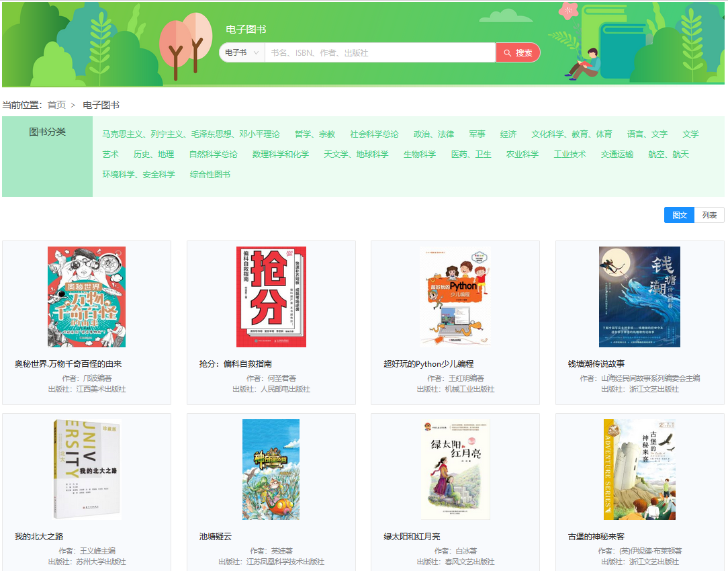Open the 万物千奇百怪的由来 book cover
728x571 pixels.
pyautogui.click(x=87, y=297)
